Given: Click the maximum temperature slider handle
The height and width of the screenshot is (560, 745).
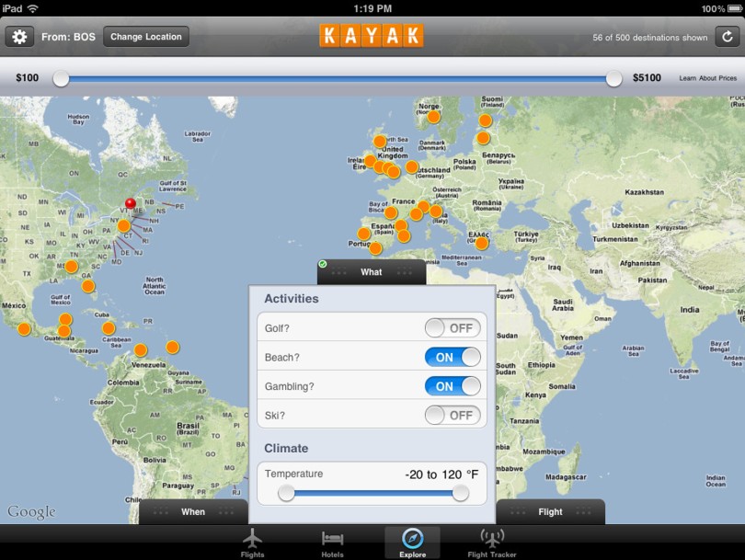Looking at the screenshot, I should [461, 493].
